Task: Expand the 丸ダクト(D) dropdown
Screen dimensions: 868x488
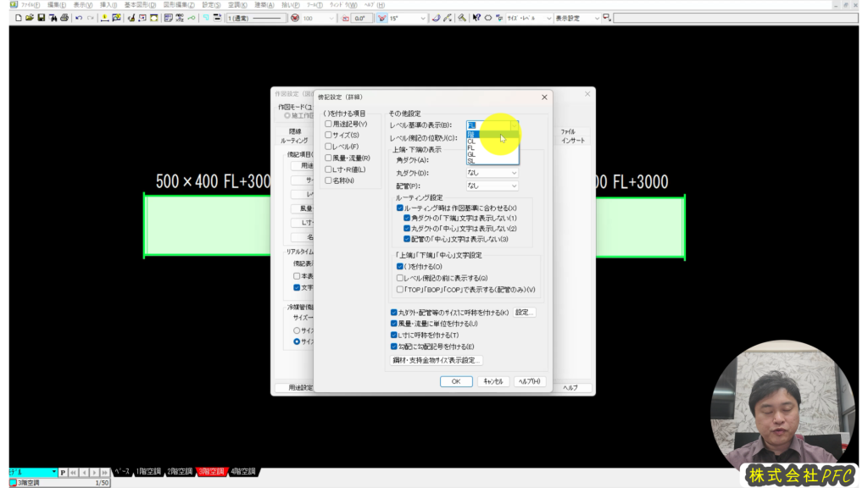Action: tap(492, 173)
